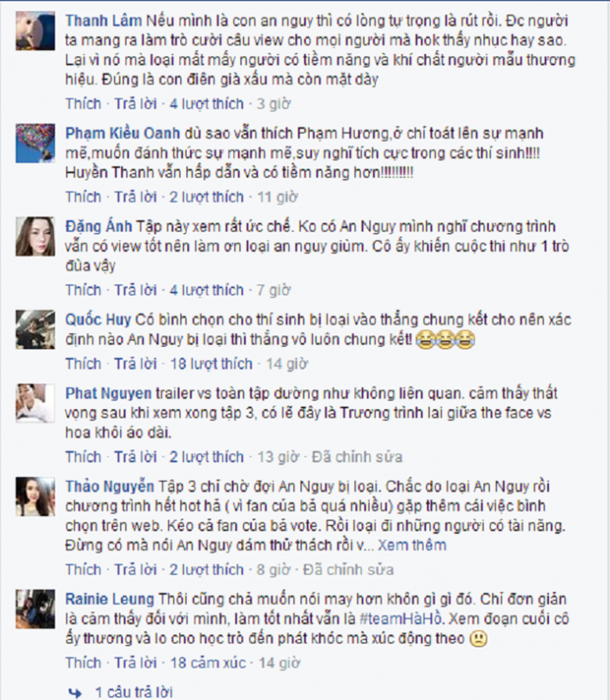Open Phat Nguyen's avatar
The width and height of the screenshot is (610, 700).
point(35,403)
